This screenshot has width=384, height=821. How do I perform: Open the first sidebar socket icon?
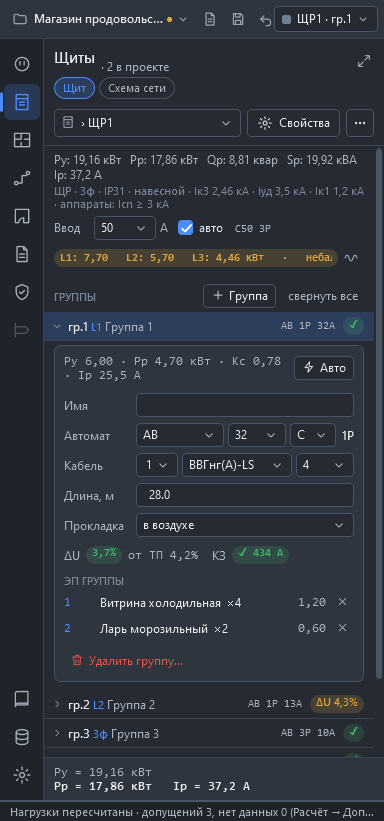(21, 64)
